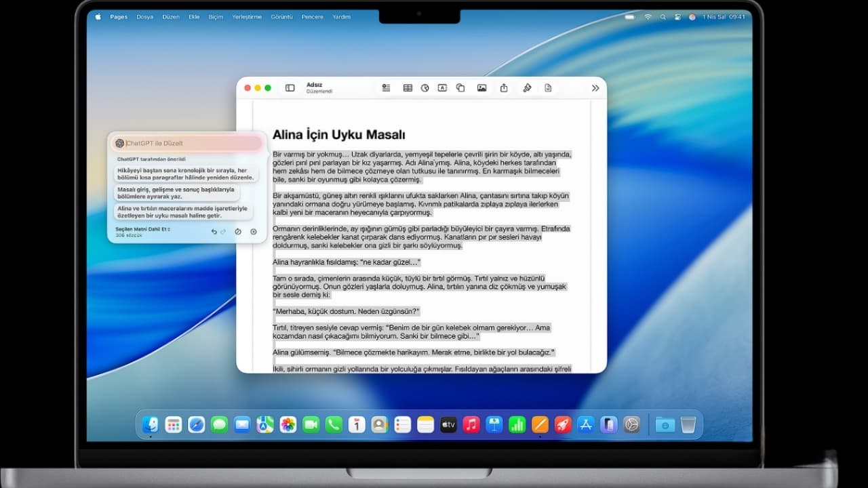Click the redo arrow in ChatGPT panel
Image resolution: width=868 pixels, height=488 pixels.
click(x=223, y=231)
